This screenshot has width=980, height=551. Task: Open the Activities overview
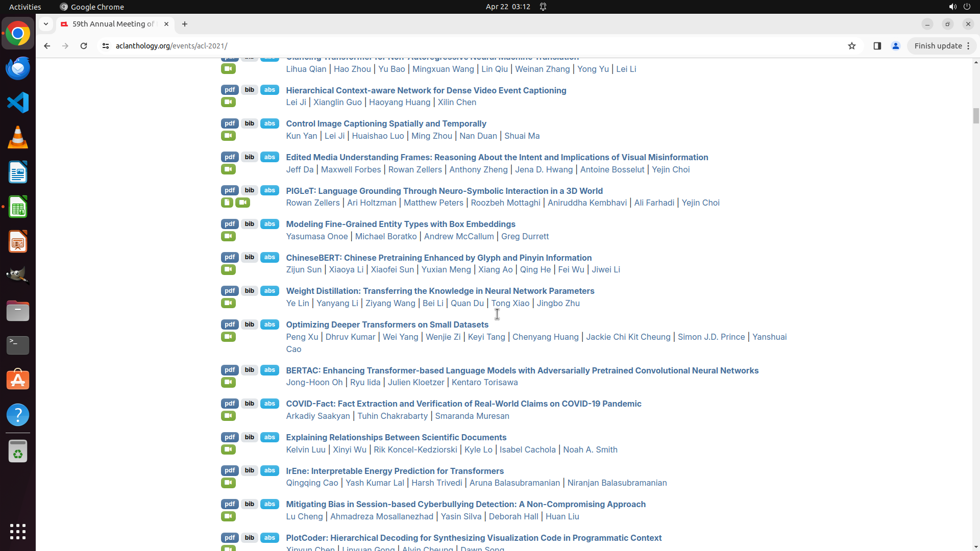25,7
